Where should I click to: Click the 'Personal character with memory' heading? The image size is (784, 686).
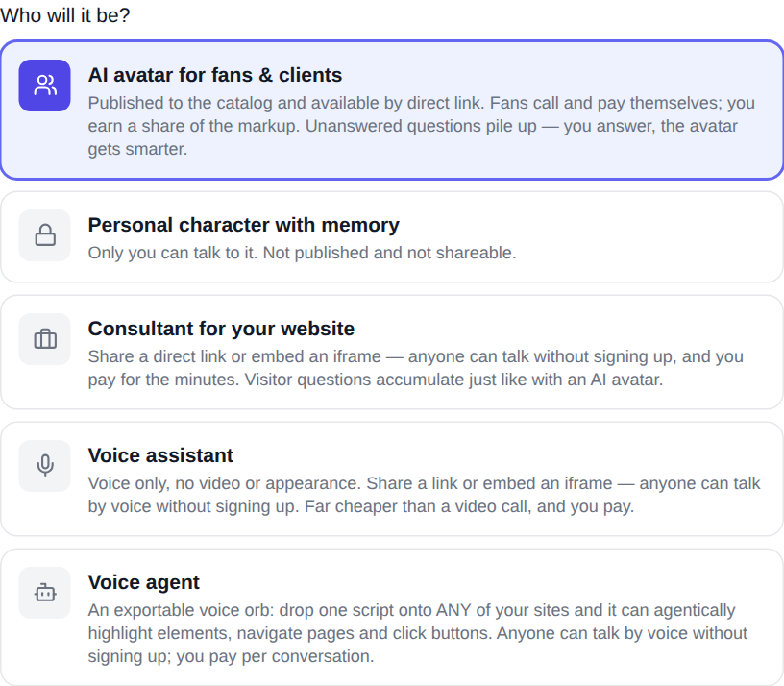coord(243,225)
